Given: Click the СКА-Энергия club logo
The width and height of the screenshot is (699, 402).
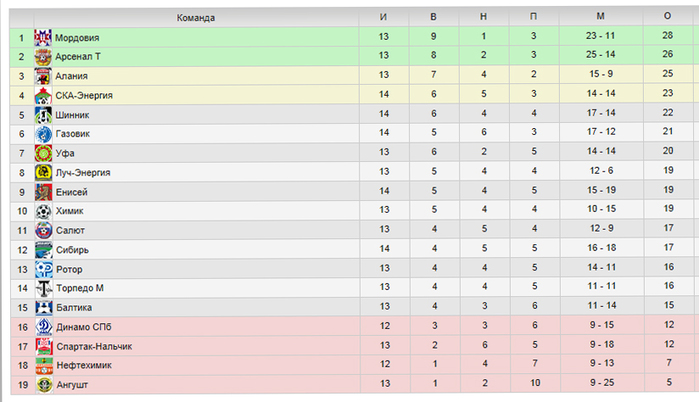Looking at the screenshot, I should tap(43, 95).
